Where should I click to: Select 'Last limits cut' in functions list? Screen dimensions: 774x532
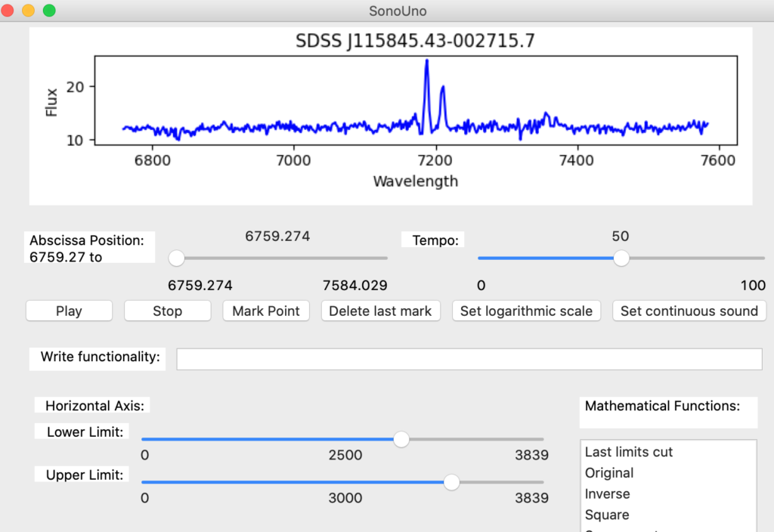[x=629, y=452]
